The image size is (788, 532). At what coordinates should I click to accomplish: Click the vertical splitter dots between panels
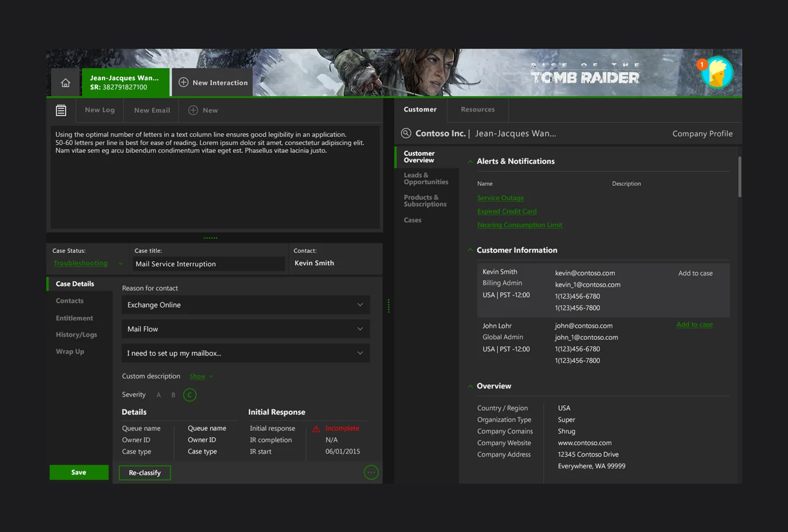388,305
